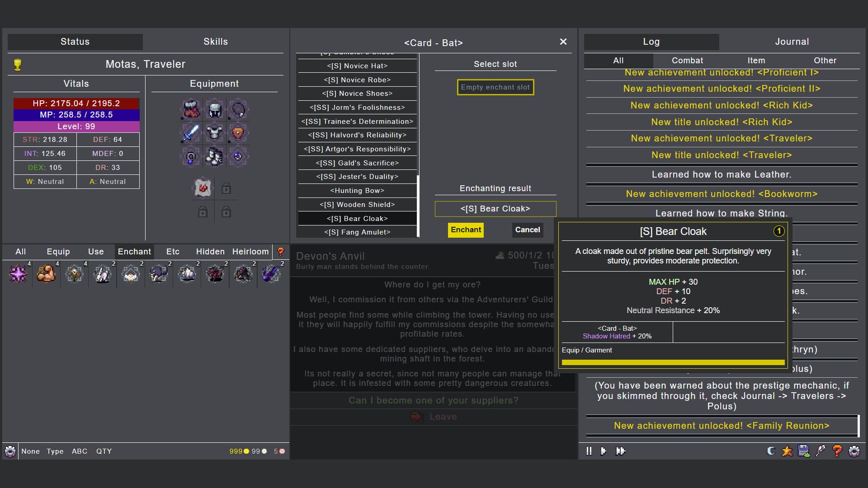Cancel the enchanting operation

(527, 230)
